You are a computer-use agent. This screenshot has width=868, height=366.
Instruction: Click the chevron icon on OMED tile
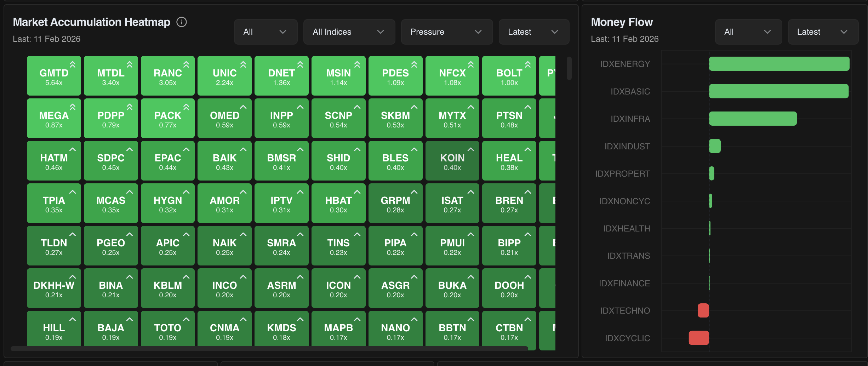pos(243,107)
